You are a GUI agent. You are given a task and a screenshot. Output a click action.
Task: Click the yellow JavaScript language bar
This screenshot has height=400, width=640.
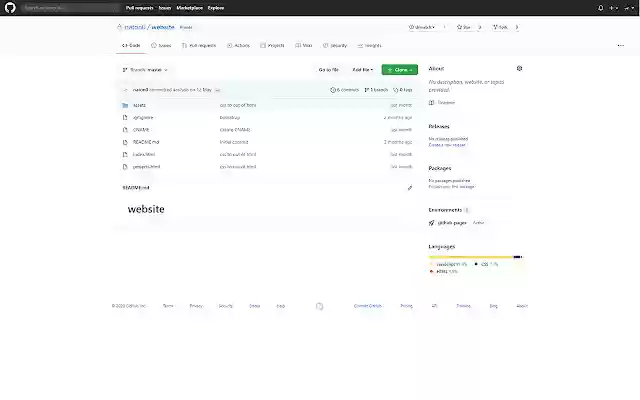click(x=471, y=257)
